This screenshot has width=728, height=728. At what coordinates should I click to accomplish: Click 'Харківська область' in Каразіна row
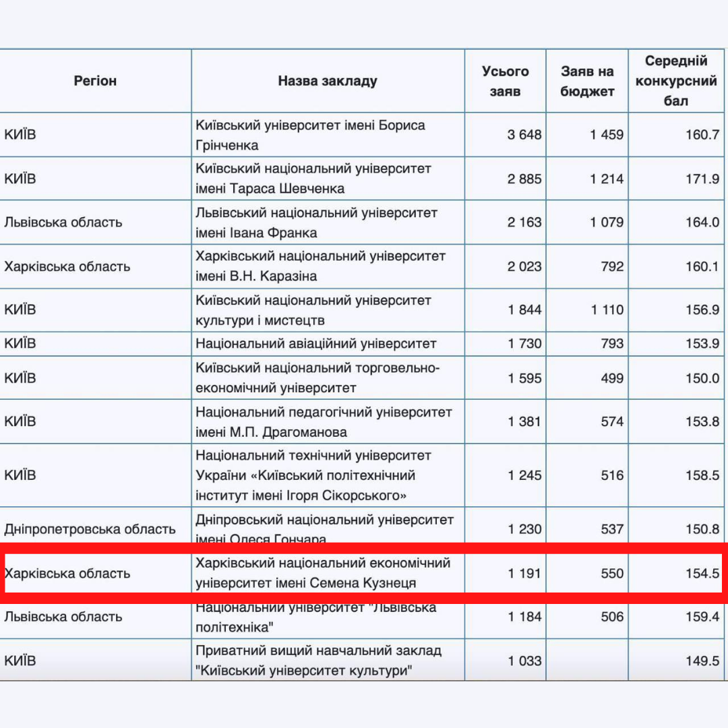(67, 266)
